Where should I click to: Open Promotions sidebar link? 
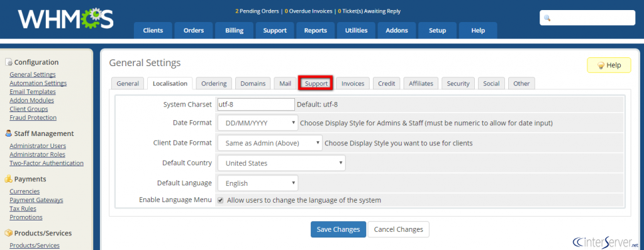(x=26, y=217)
